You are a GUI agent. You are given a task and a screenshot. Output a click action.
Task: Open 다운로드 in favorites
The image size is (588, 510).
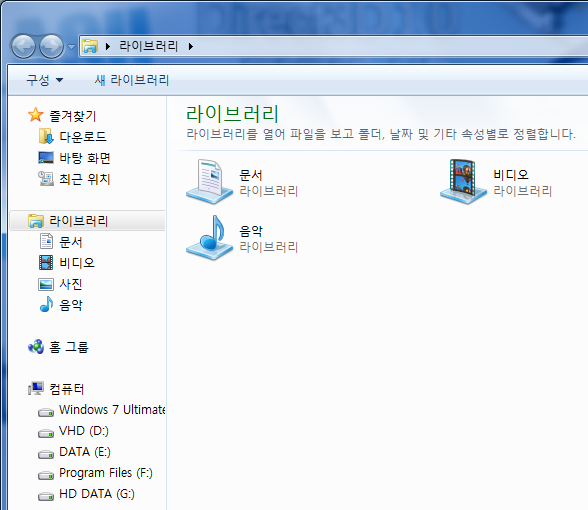[x=83, y=137]
